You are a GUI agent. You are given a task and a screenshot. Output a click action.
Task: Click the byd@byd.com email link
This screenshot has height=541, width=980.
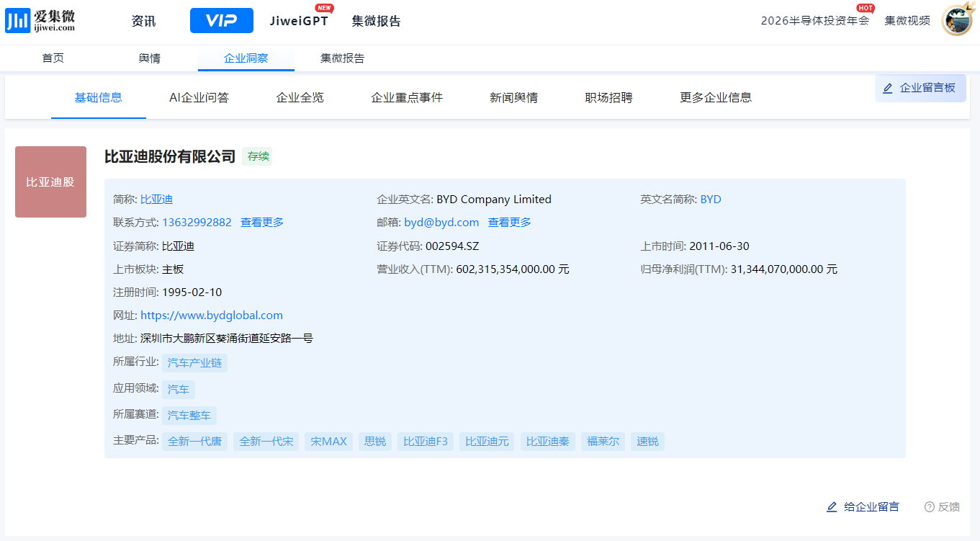pos(441,223)
